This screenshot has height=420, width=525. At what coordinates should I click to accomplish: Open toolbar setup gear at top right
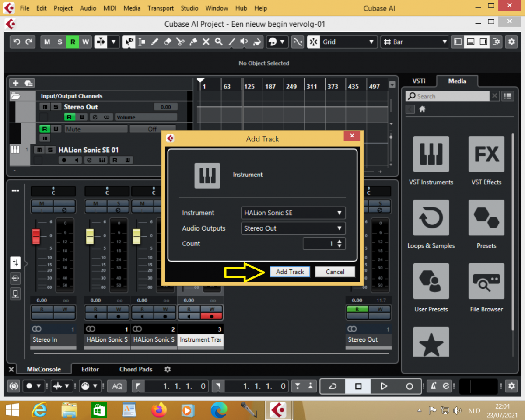click(x=511, y=42)
